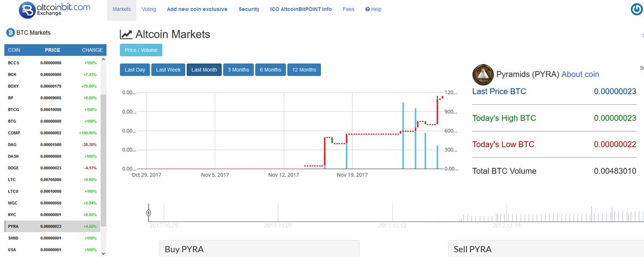
Task: Click the chart range navigator handle
Action: (x=149, y=213)
